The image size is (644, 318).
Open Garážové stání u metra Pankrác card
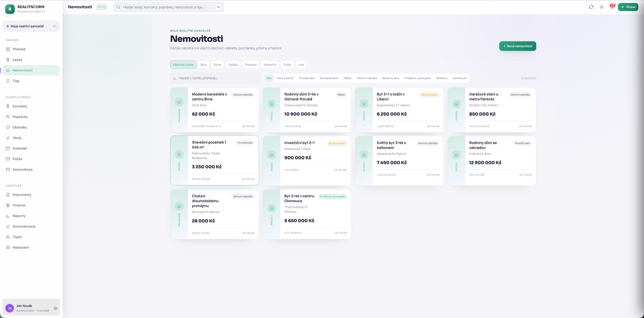(x=492, y=110)
